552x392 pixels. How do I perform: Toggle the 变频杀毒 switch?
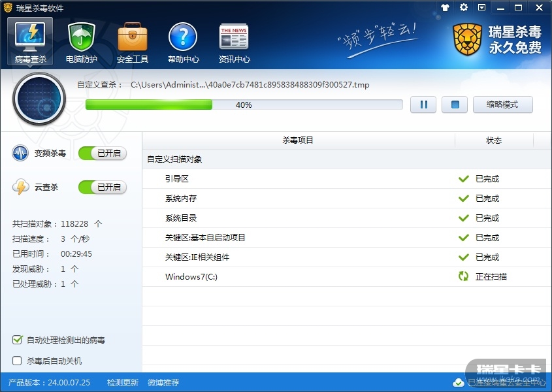point(102,154)
